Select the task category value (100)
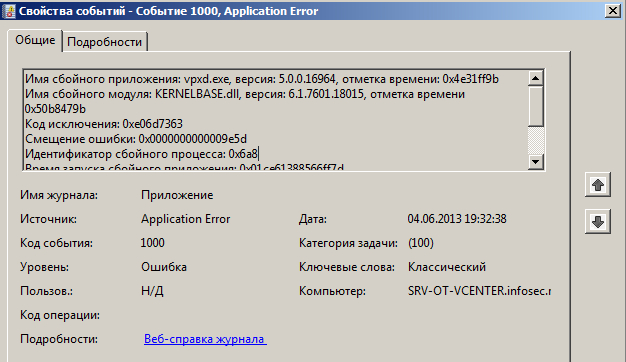The width and height of the screenshot is (626, 362). pyautogui.click(x=421, y=243)
